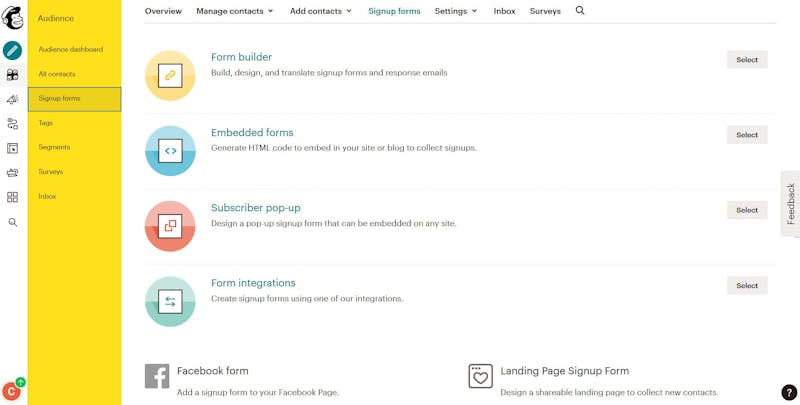
Task: Expand the Manage contacts dropdown
Action: (235, 11)
